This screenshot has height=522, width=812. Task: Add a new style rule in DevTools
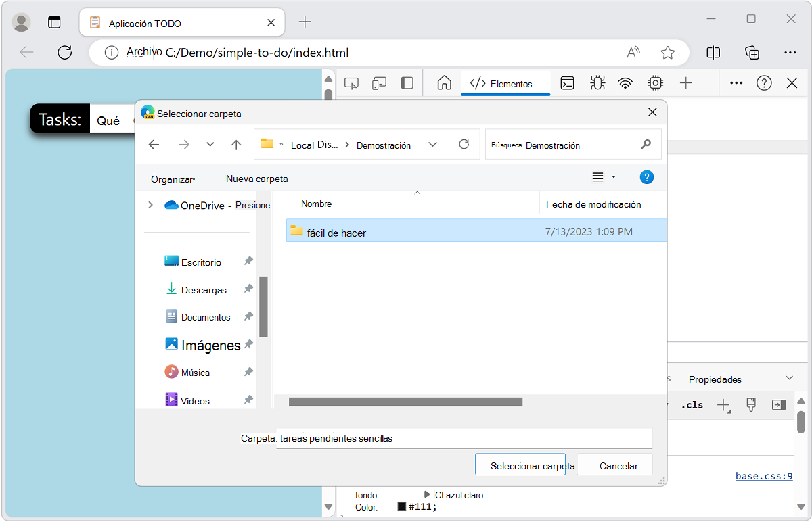pos(724,406)
